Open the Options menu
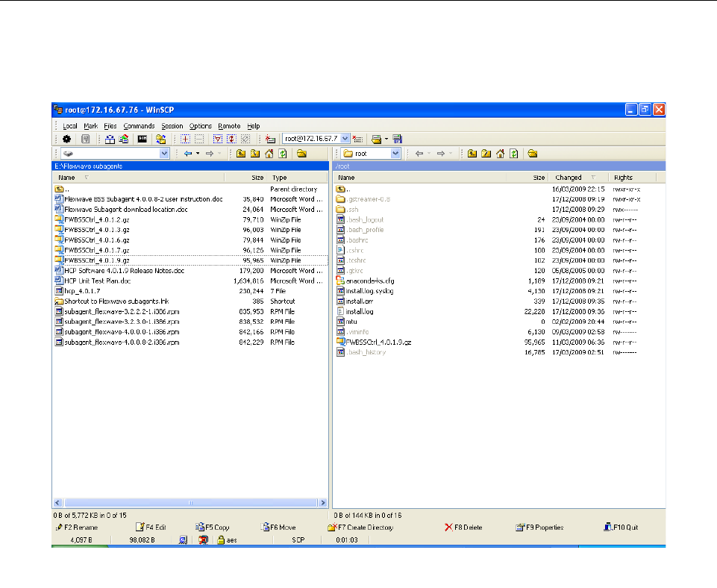Image resolution: width=717 pixels, height=588 pixels. coord(200,126)
